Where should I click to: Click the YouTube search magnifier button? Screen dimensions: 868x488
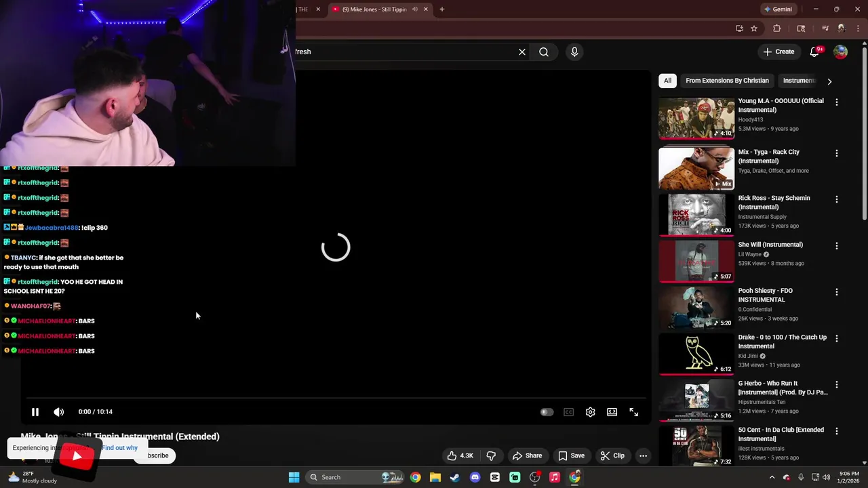pos(544,52)
